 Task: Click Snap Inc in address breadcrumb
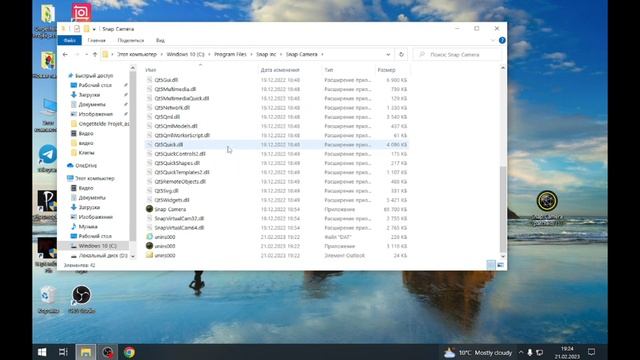click(266, 54)
